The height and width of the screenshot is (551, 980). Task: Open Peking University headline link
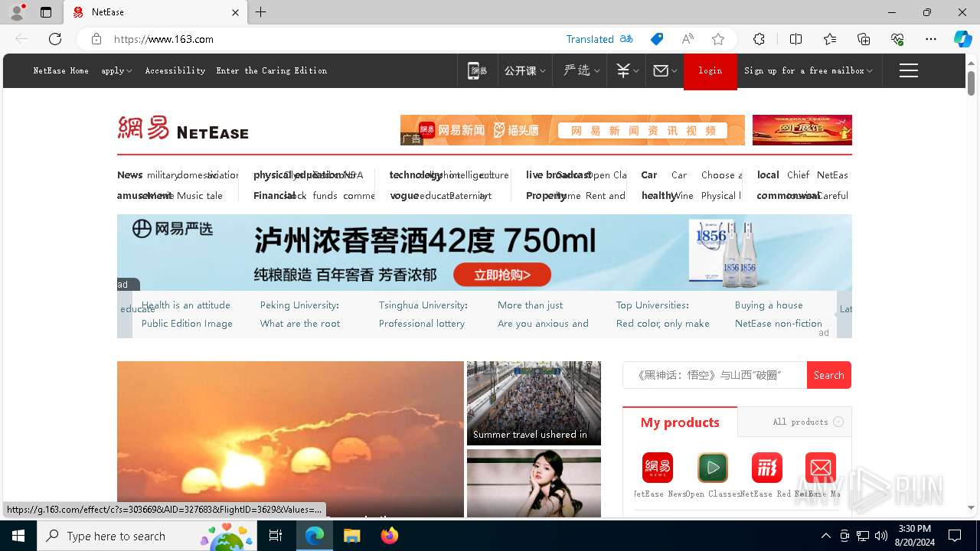tap(299, 305)
